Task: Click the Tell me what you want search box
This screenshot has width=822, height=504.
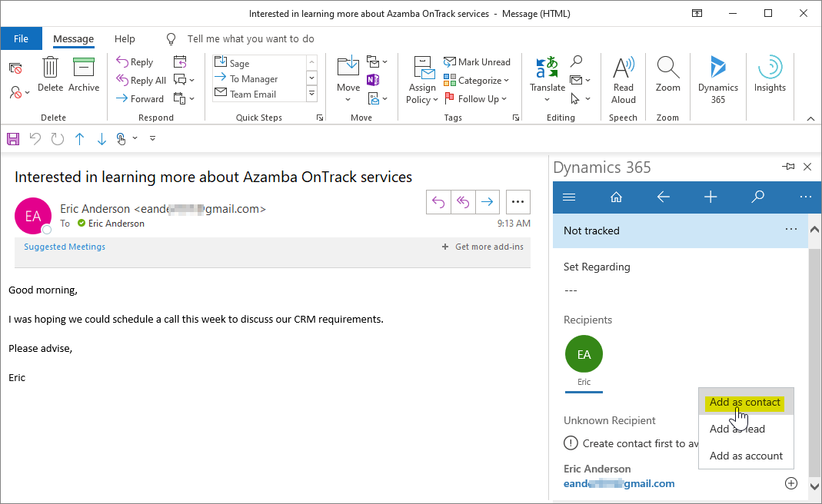Action: pyautogui.click(x=251, y=38)
